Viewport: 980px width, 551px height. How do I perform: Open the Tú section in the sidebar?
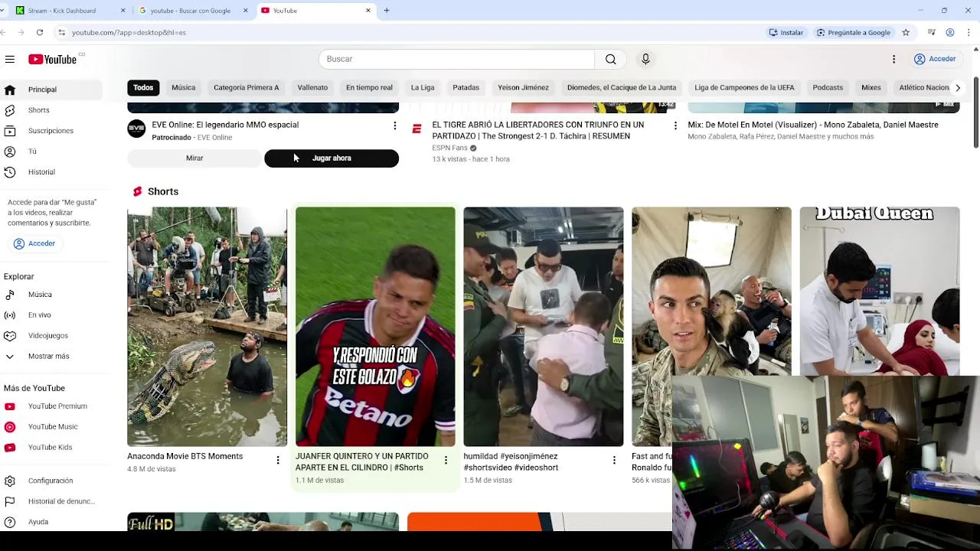tap(51, 152)
